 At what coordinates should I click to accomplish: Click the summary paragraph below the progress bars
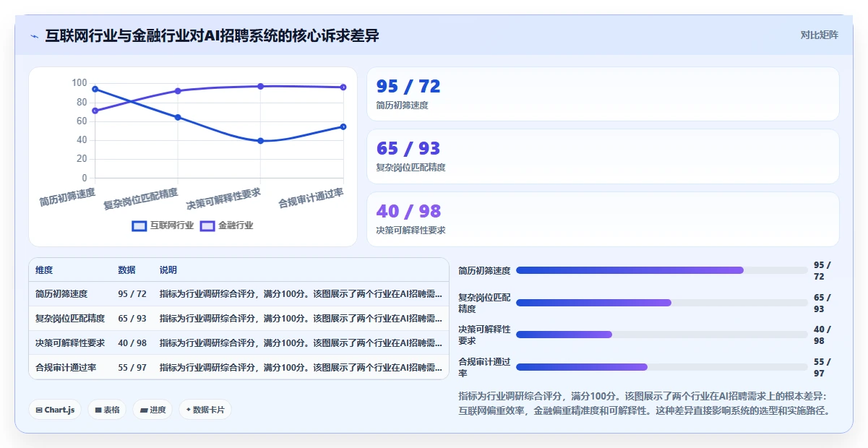[x=644, y=403]
